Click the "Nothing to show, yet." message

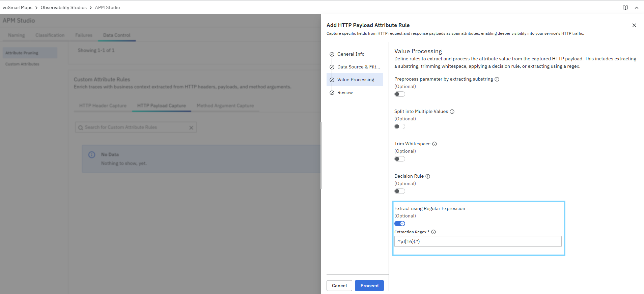(x=124, y=164)
